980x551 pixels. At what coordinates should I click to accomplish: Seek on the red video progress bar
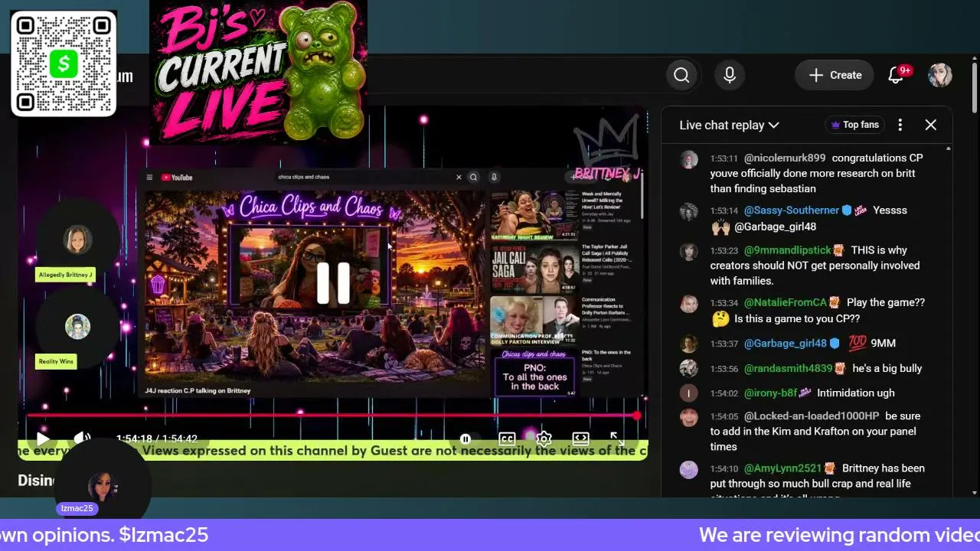(x=332, y=416)
